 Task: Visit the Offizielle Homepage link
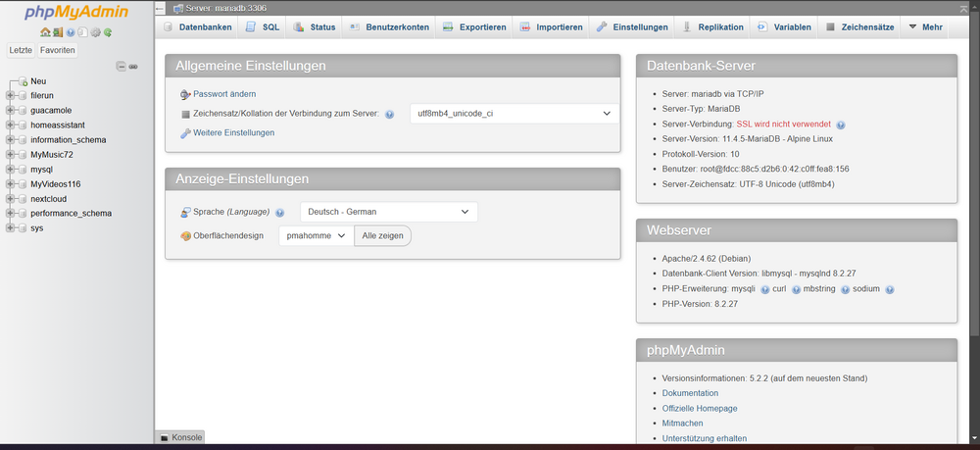[x=700, y=408]
